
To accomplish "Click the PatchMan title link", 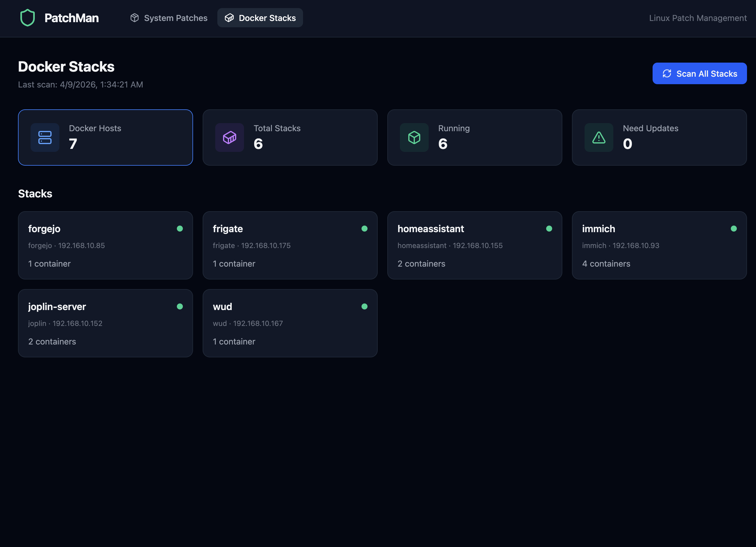I will (72, 18).
